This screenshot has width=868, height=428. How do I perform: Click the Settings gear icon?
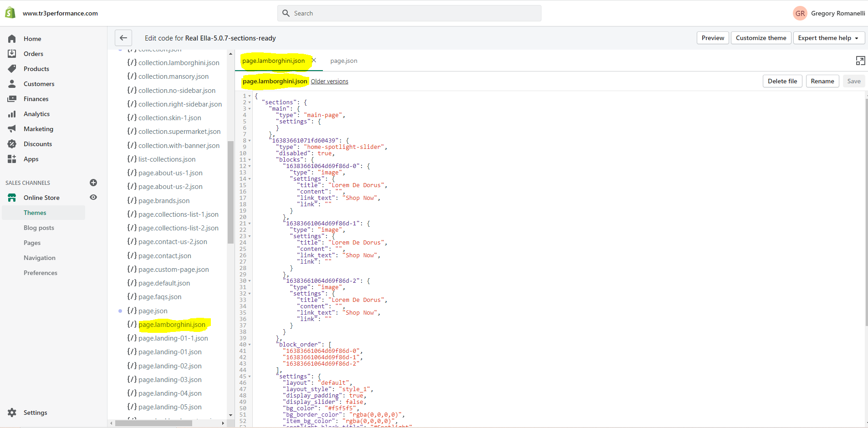coord(12,413)
